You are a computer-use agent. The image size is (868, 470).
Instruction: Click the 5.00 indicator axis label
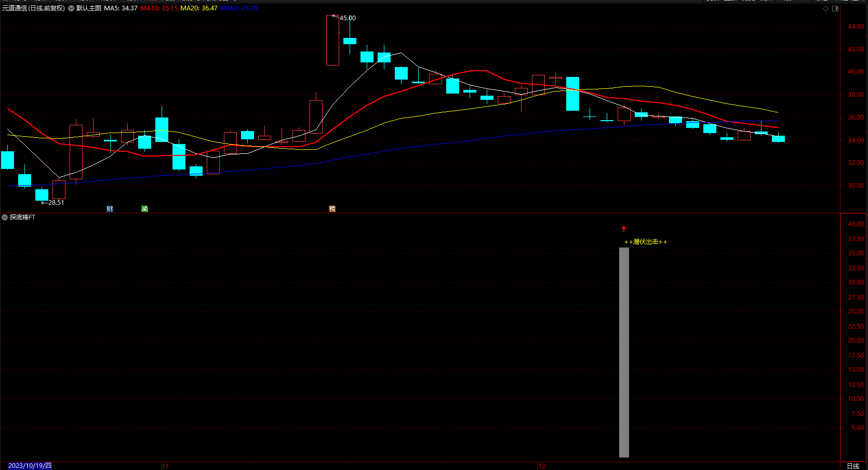coord(858,428)
